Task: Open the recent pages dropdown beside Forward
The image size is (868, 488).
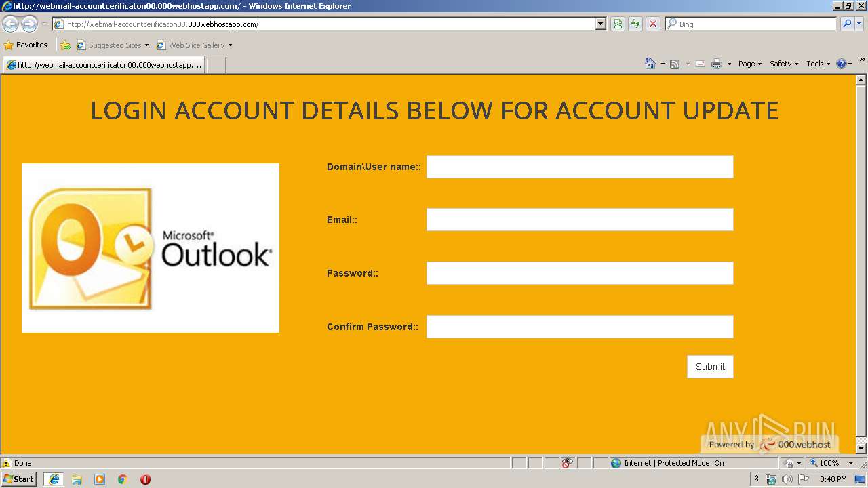Action: pos(44,24)
